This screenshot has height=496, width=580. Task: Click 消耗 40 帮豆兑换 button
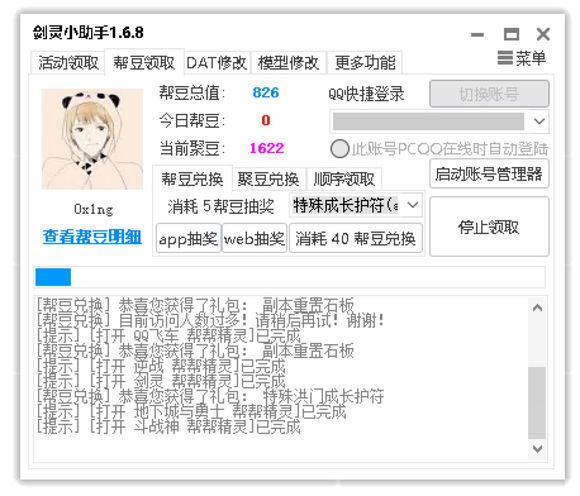(x=355, y=239)
